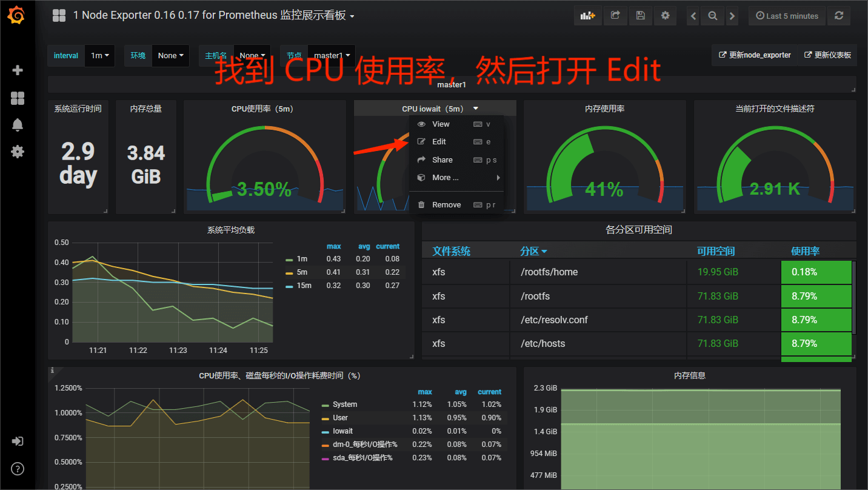Open the Grafana logo home menu

click(18, 16)
